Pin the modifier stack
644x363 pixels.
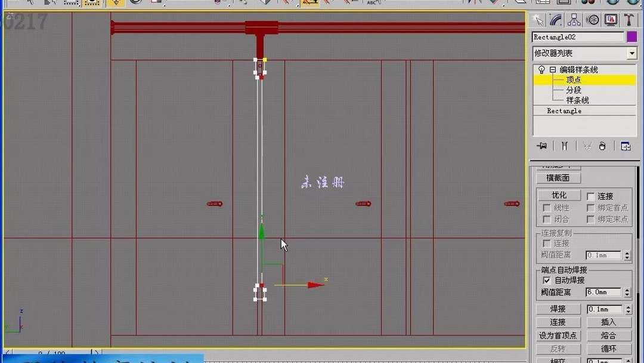coord(541,145)
